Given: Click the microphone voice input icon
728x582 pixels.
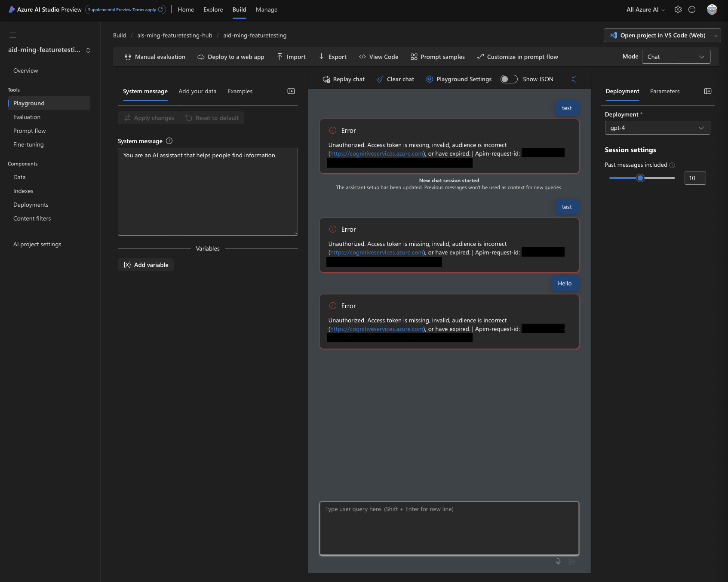Looking at the screenshot, I should tap(558, 561).
